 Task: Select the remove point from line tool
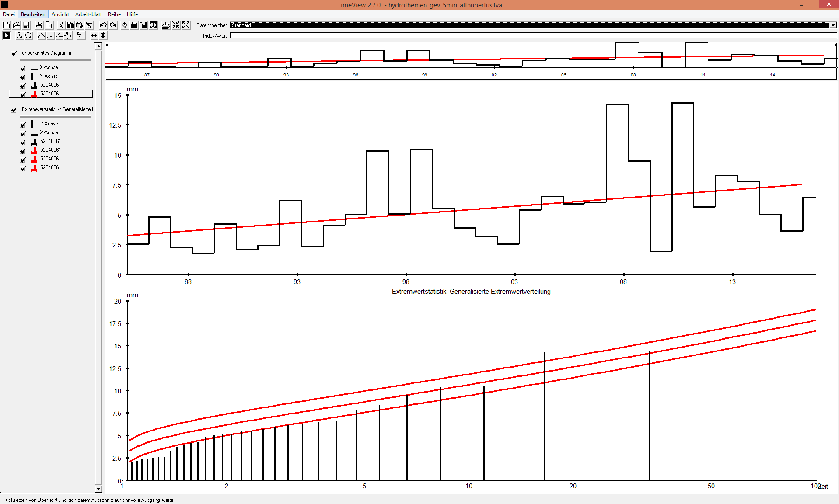point(50,36)
